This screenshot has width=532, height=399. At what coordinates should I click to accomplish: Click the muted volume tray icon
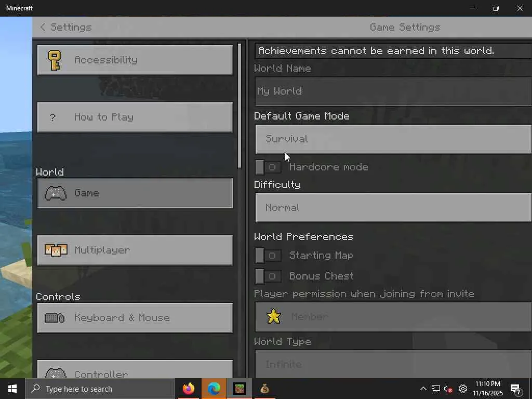(x=448, y=389)
